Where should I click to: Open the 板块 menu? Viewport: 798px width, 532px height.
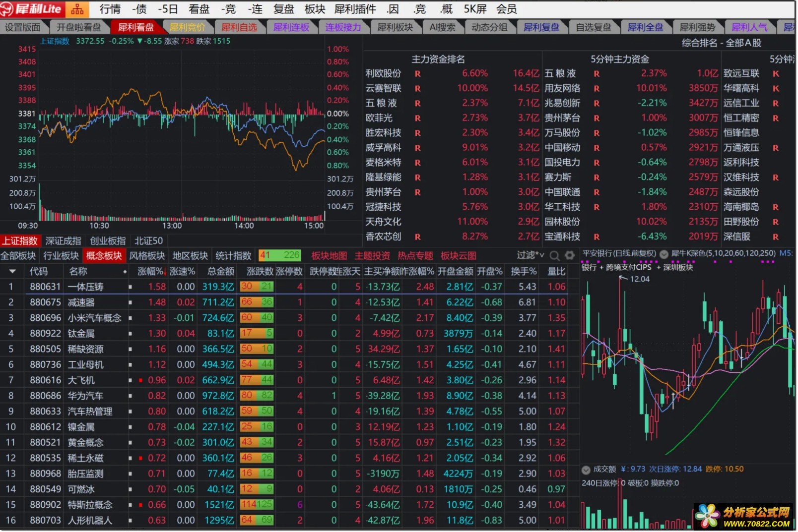tap(315, 9)
